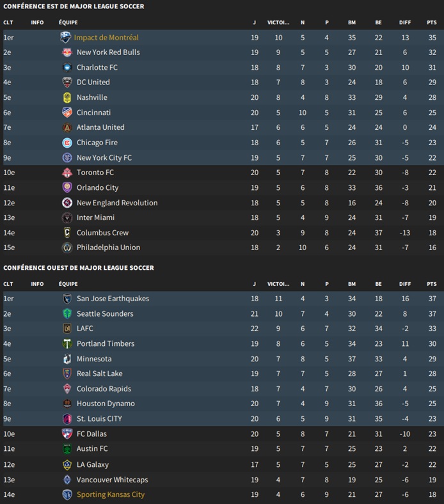Sort Eastern table by DIFF column header

point(405,22)
